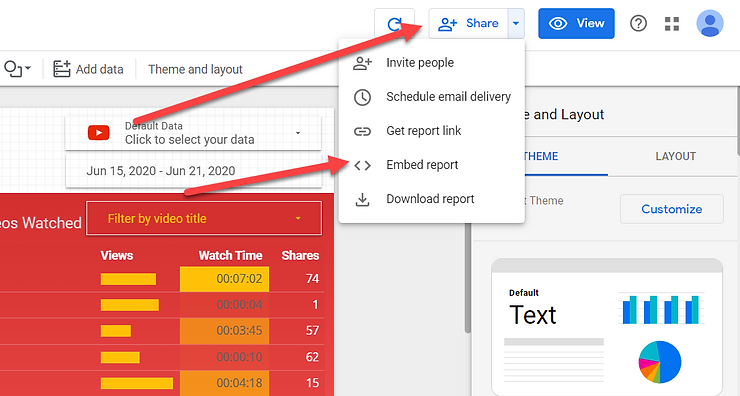Open the account profile avatar
Image resolution: width=740 pixels, height=396 pixels.
coord(710,23)
